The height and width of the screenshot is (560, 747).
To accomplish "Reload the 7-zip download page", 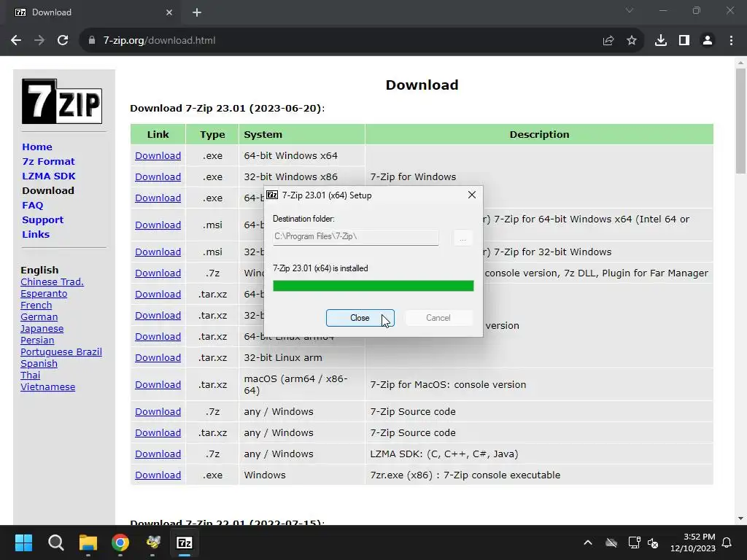I will click(63, 41).
